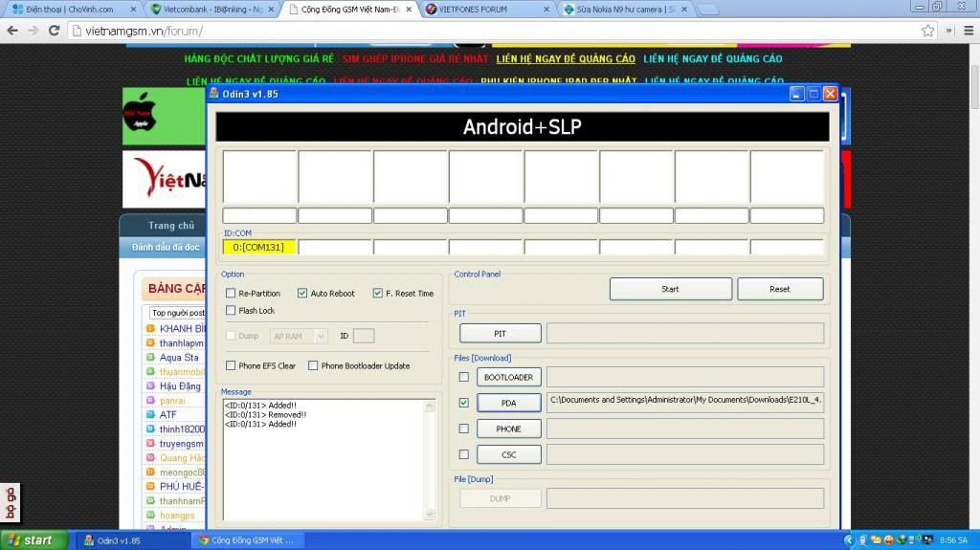Click the PDA file path field

pos(685,403)
